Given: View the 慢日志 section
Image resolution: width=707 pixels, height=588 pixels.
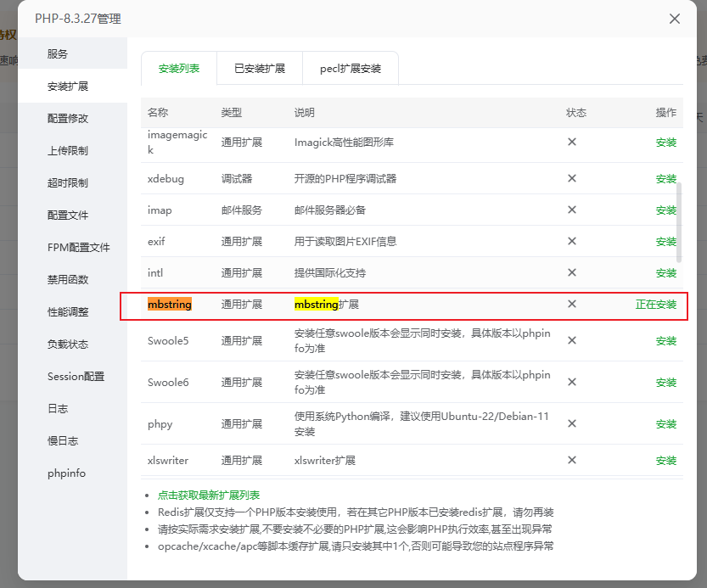Looking at the screenshot, I should [x=63, y=441].
